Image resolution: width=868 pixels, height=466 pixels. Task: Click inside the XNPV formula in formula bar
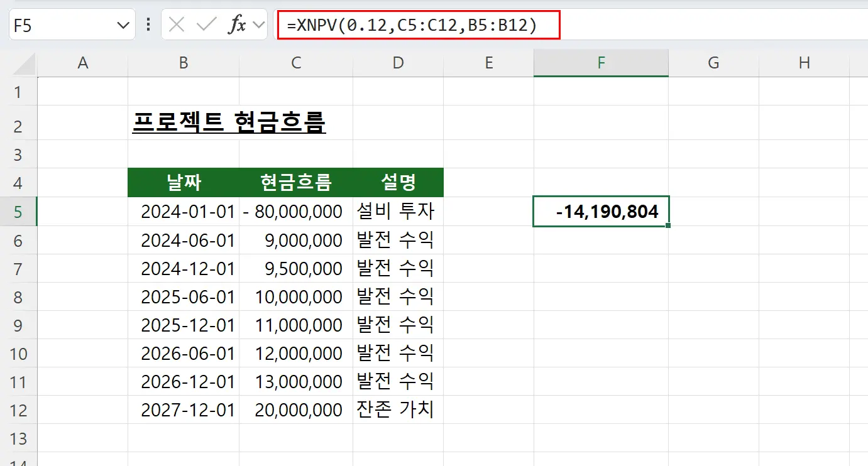[x=415, y=24]
